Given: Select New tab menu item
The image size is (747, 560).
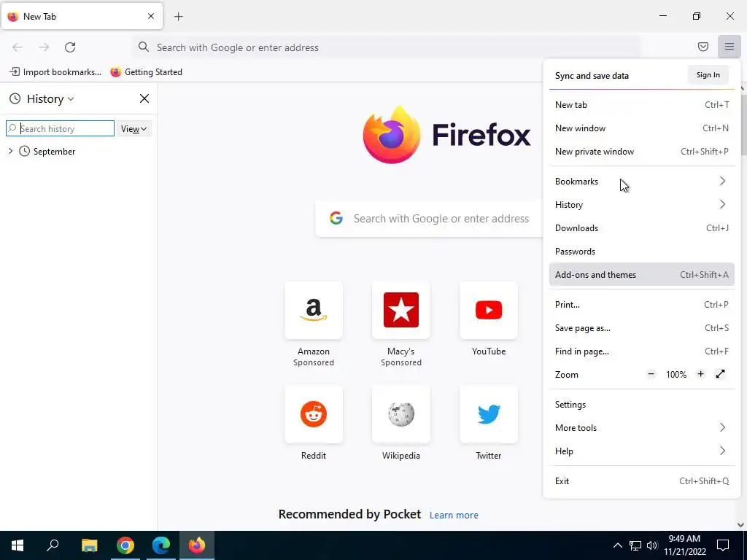Looking at the screenshot, I should (642, 105).
